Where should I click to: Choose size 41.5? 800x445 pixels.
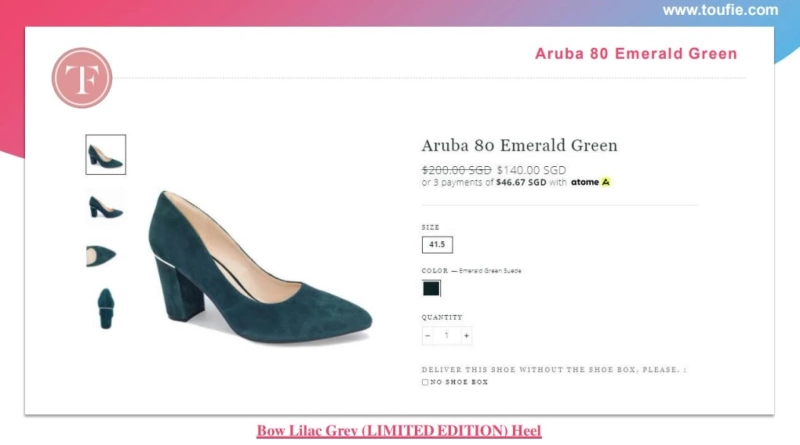pos(437,244)
